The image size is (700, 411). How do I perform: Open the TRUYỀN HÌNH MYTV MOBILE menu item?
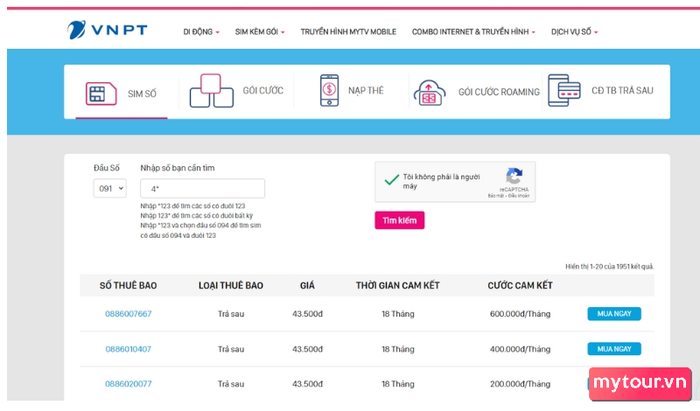click(348, 32)
